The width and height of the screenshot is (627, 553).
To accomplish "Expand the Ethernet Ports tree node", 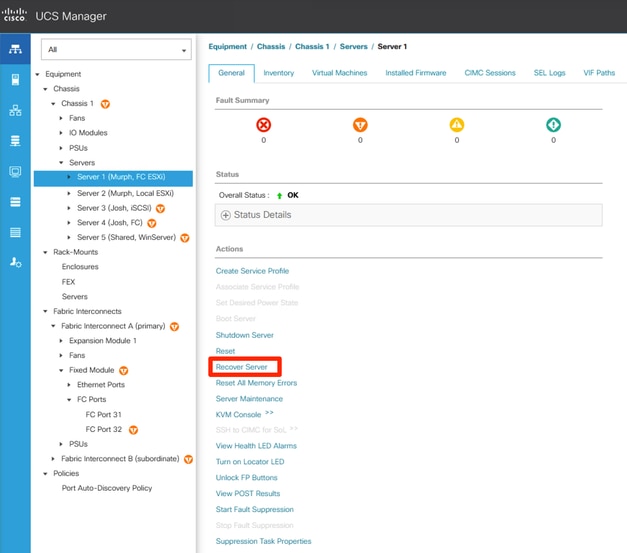I will [x=69, y=385].
